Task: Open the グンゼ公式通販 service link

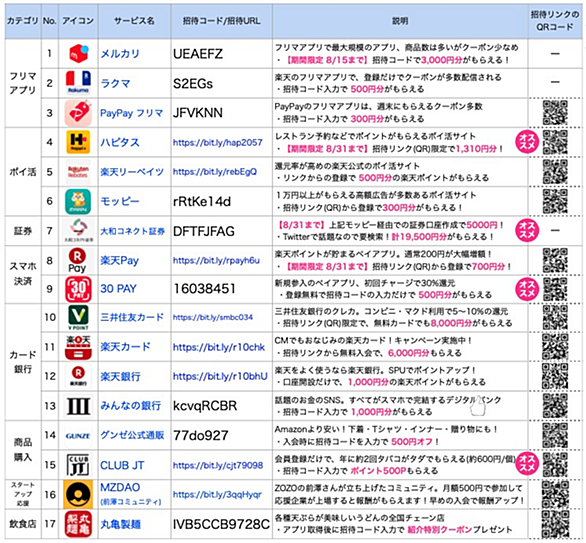Action: point(132,435)
